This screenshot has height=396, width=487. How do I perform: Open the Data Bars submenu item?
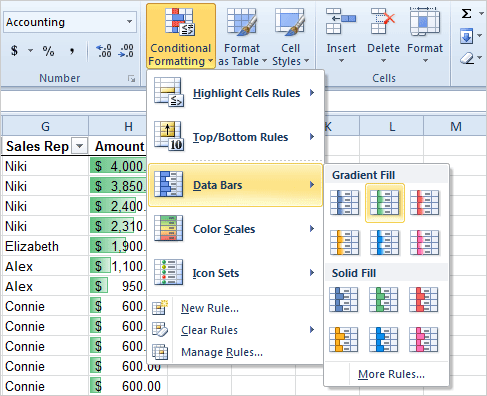[235, 185]
